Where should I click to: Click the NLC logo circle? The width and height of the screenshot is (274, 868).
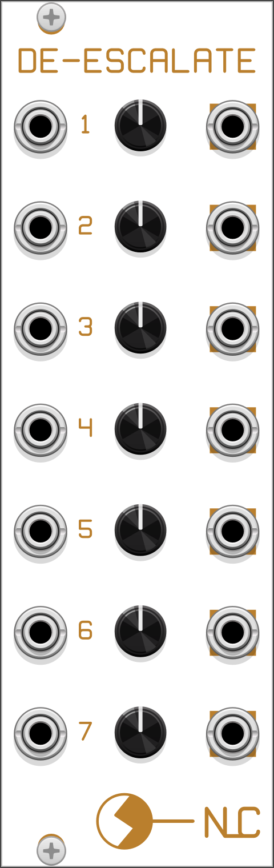(124, 821)
